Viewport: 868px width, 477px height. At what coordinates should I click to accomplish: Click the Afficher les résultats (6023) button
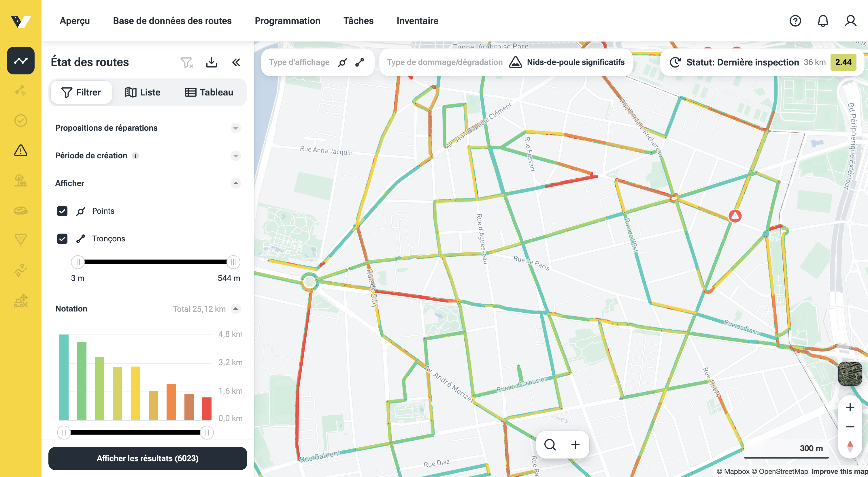(148, 459)
